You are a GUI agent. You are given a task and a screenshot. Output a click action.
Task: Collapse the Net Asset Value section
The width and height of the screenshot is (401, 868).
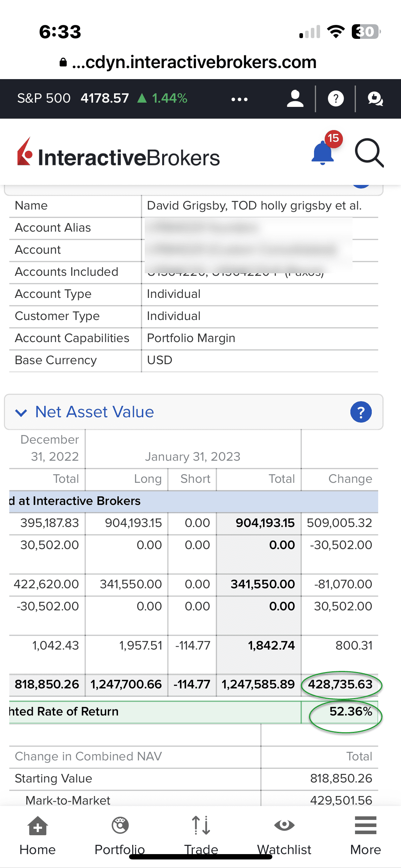[x=21, y=413]
